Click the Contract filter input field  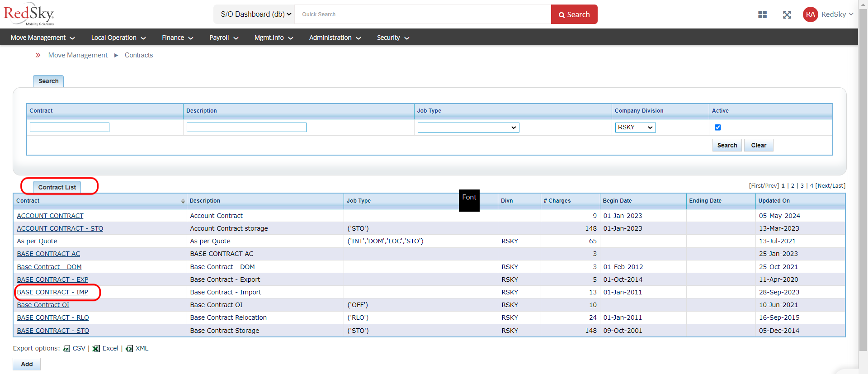point(70,128)
